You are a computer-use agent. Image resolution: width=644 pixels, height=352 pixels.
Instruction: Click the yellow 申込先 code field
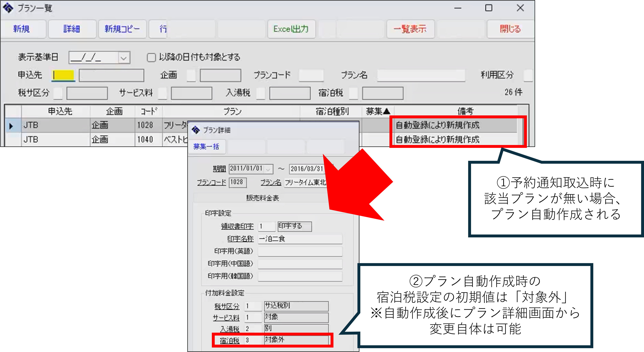pyautogui.click(x=64, y=75)
